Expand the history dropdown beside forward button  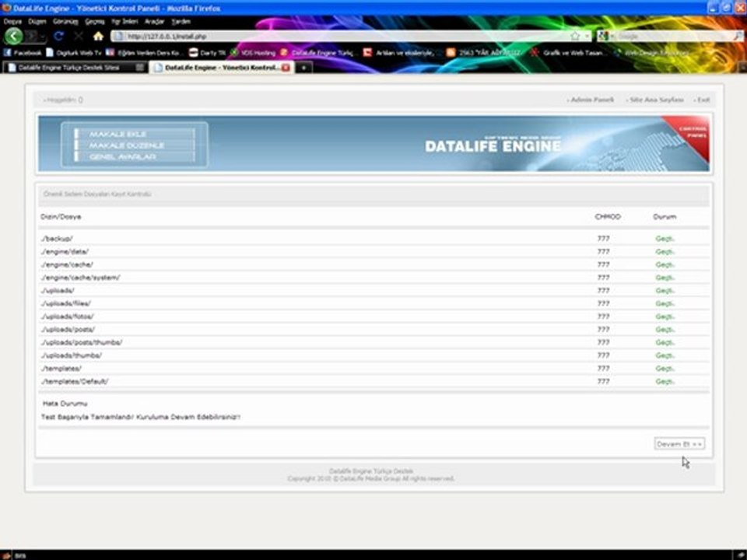42,37
